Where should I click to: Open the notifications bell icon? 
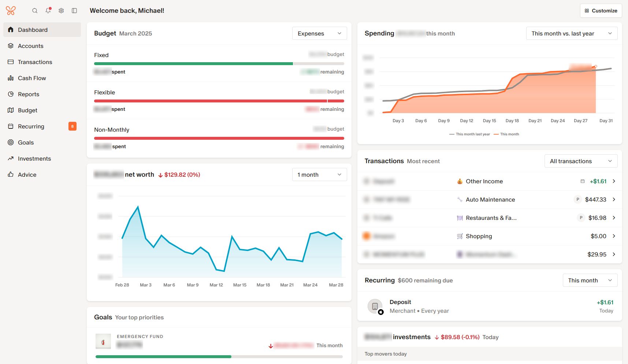coord(48,11)
